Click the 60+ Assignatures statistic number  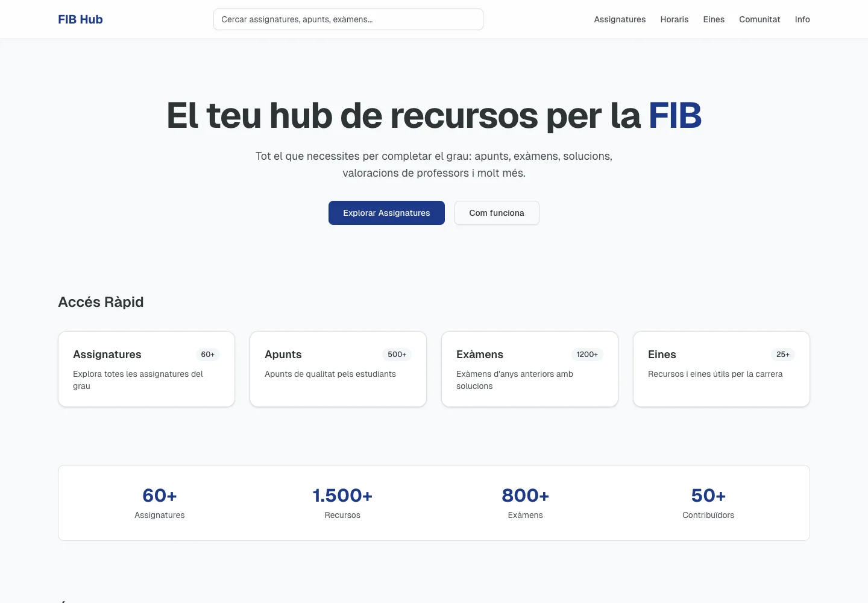pyautogui.click(x=160, y=495)
